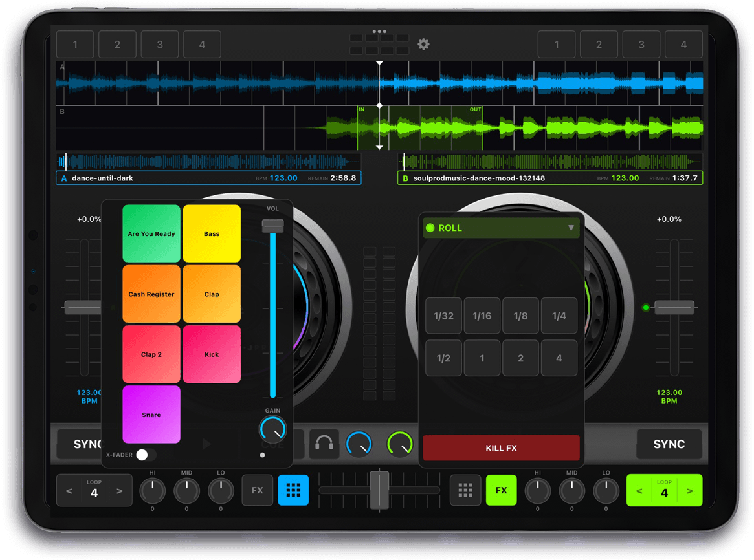Click the green FX button on deck B
This screenshot has width=754, height=560.
click(x=501, y=490)
